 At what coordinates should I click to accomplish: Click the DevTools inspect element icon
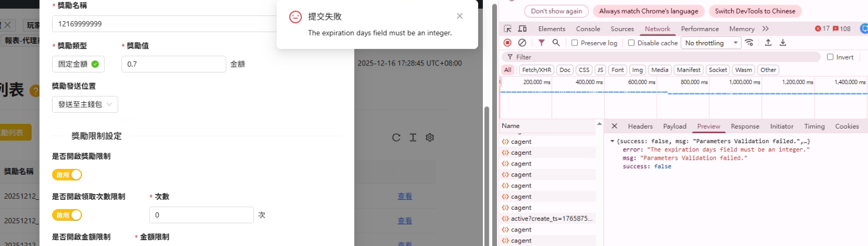(x=507, y=29)
